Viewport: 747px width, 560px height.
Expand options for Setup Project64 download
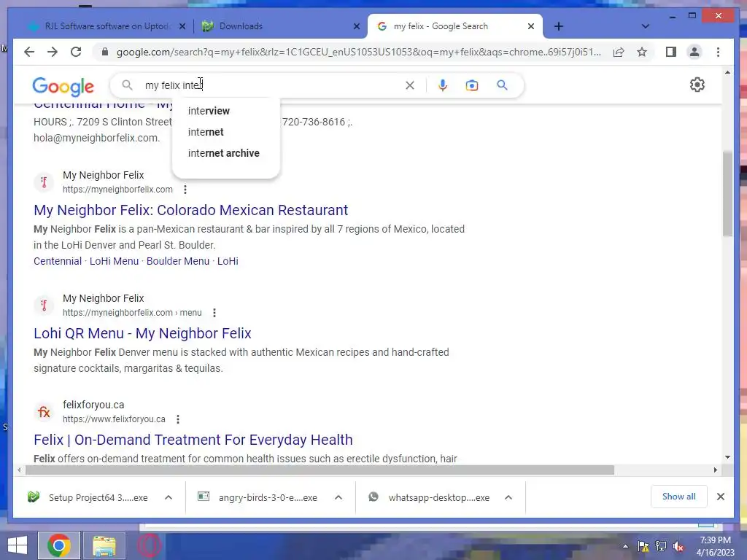tap(169, 497)
